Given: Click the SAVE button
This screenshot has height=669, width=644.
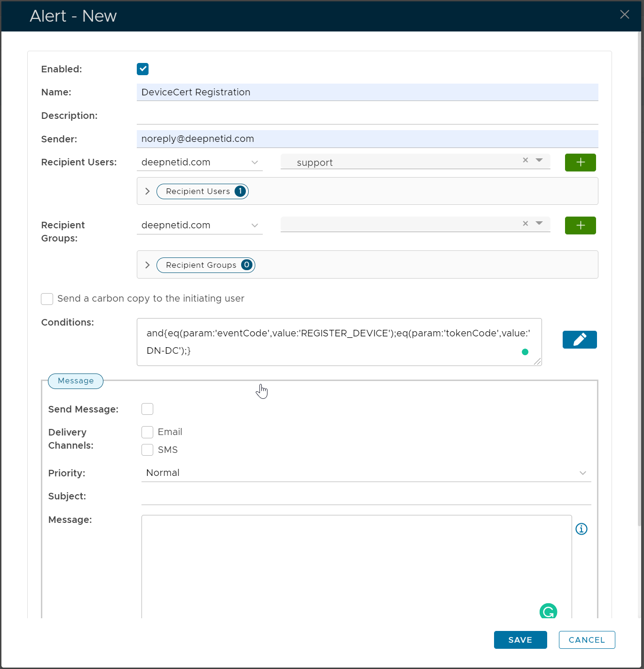Looking at the screenshot, I should [520, 640].
